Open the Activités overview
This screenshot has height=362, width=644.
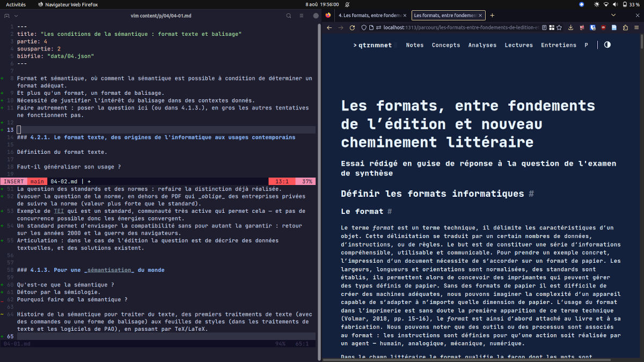[x=16, y=4]
